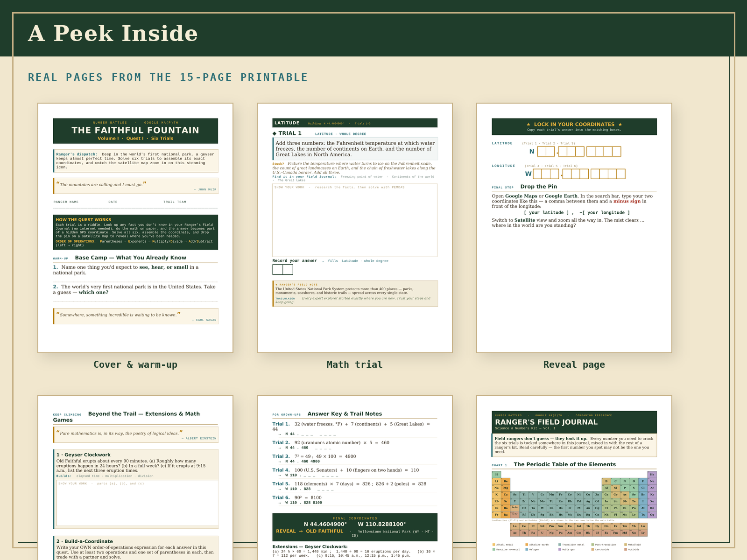
Task: Click the 'Halogen' legend swatch
Action: [527, 549]
